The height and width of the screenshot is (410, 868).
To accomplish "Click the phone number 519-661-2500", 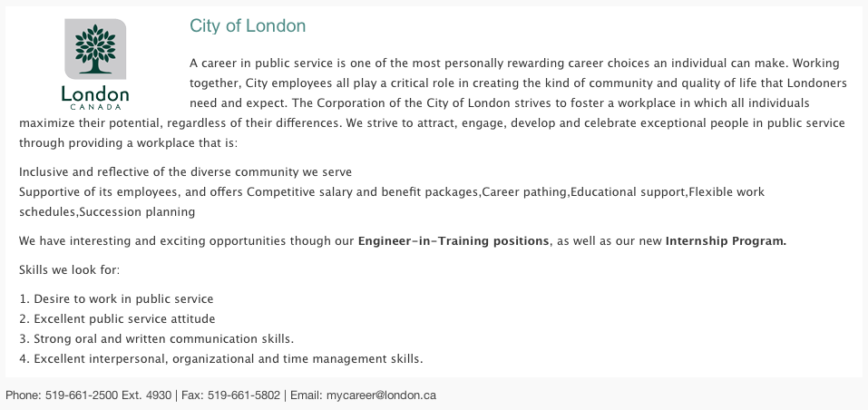I will pos(82,395).
